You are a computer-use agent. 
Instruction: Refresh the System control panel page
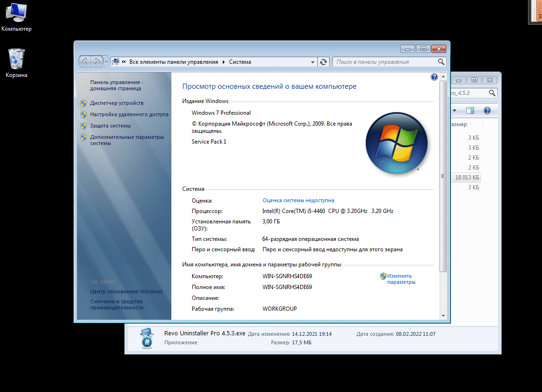click(x=323, y=62)
